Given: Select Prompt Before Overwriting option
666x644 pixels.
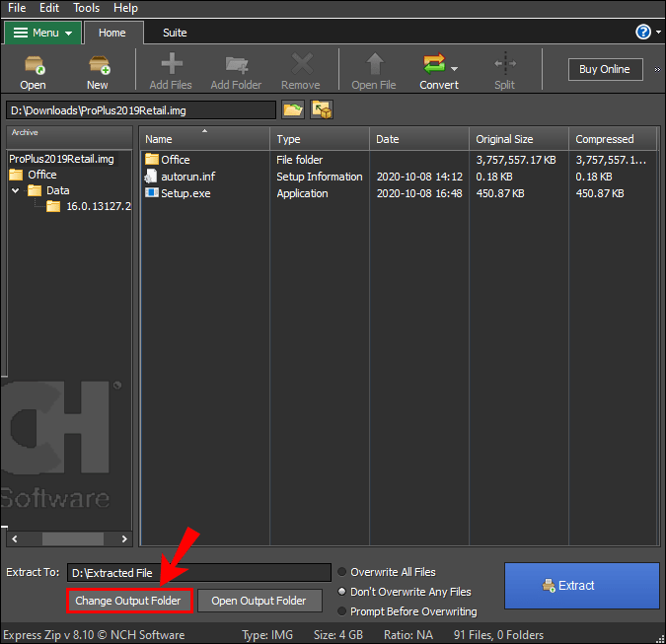Looking at the screenshot, I should click(x=342, y=611).
